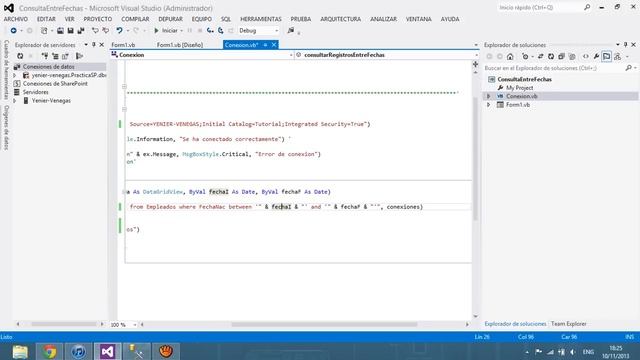This screenshot has height=360, width=640.
Task: Click collapse all icon in Solution Explorer
Action: click(562, 56)
